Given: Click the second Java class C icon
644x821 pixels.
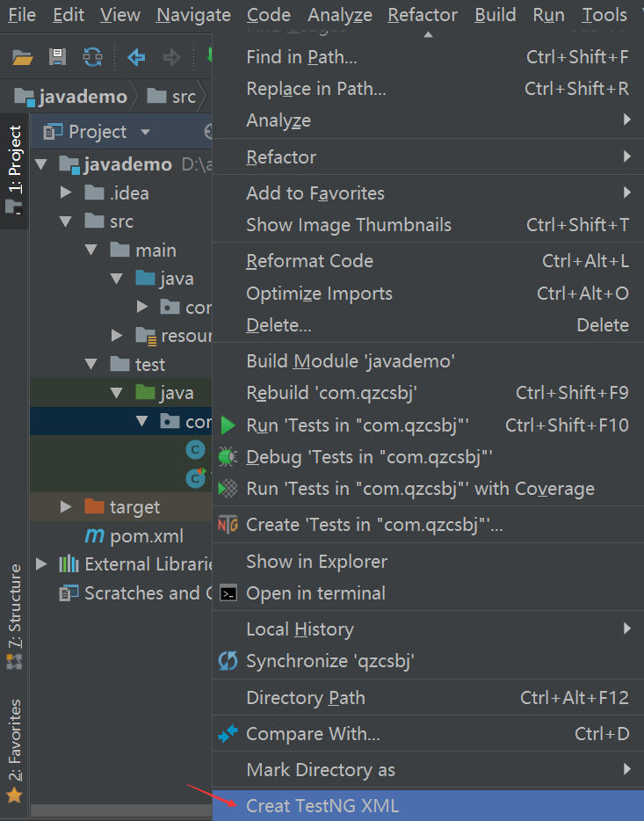Looking at the screenshot, I should coord(196,477).
